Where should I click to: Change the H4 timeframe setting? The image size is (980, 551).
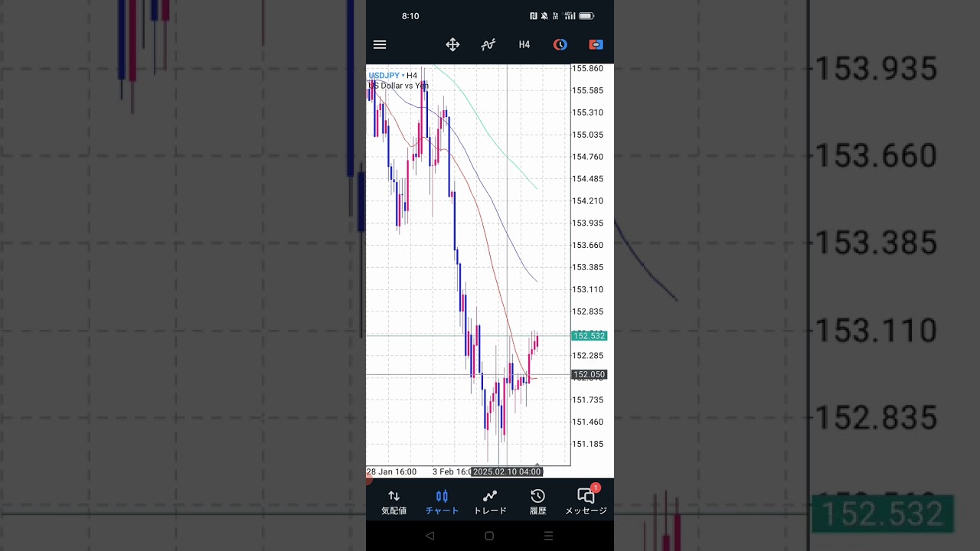[x=524, y=45]
